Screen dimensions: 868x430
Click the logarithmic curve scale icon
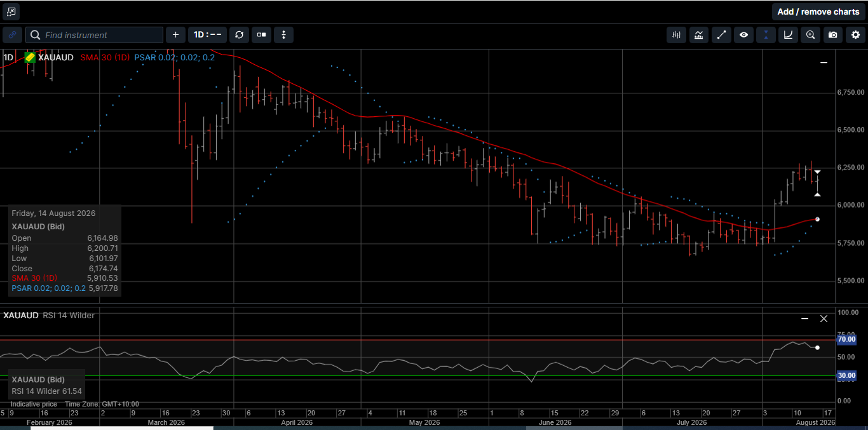point(788,35)
